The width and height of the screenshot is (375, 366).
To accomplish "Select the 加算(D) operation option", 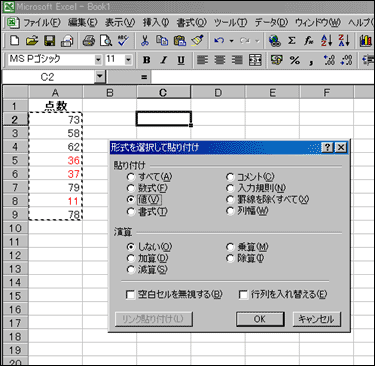I will click(131, 258).
